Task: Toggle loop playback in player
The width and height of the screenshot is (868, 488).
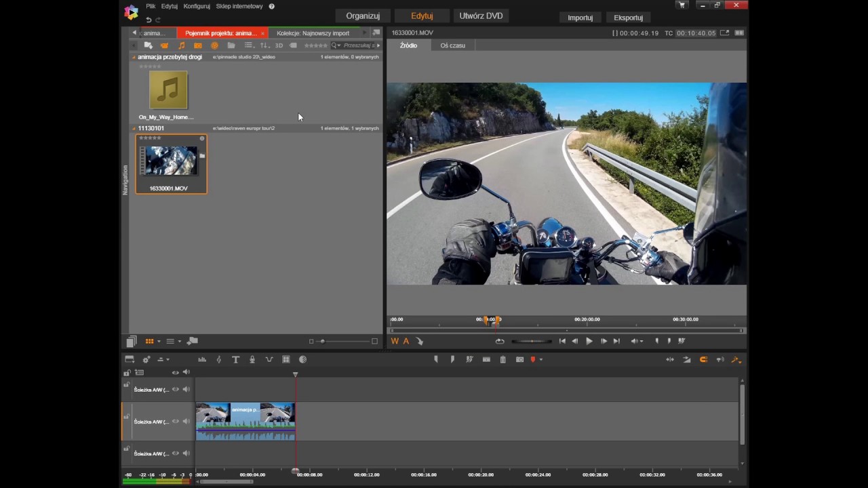Action: (500, 341)
